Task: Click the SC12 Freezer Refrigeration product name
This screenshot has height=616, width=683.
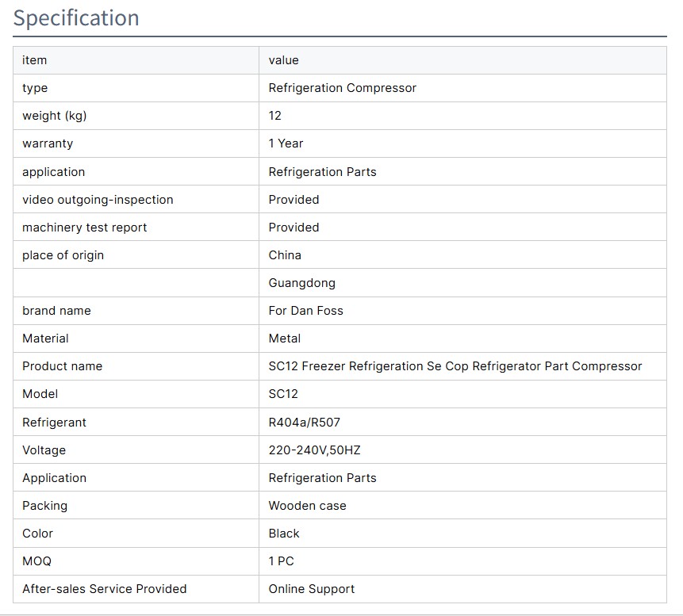Action: pyautogui.click(x=455, y=366)
